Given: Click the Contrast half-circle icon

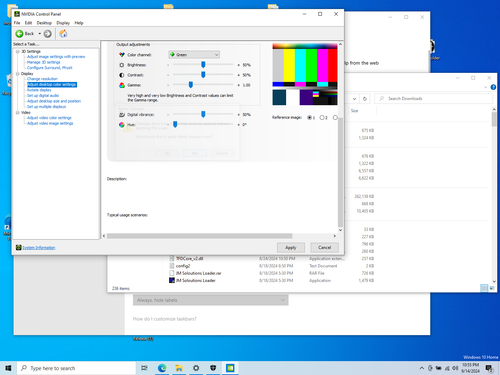Looking at the screenshot, I should 122,75.
